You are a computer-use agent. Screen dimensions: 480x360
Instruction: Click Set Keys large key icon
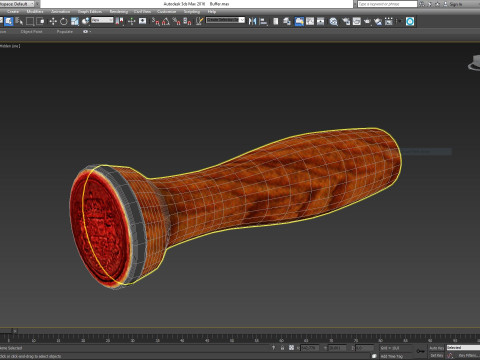[420, 351]
